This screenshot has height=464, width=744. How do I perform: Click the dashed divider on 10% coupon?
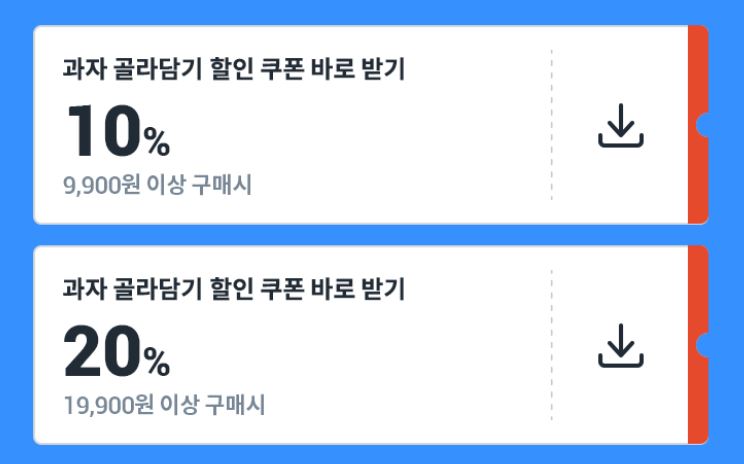[551, 124]
